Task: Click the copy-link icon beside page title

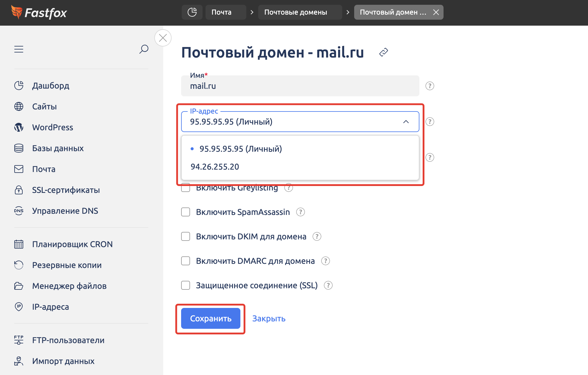Action: 383,52
